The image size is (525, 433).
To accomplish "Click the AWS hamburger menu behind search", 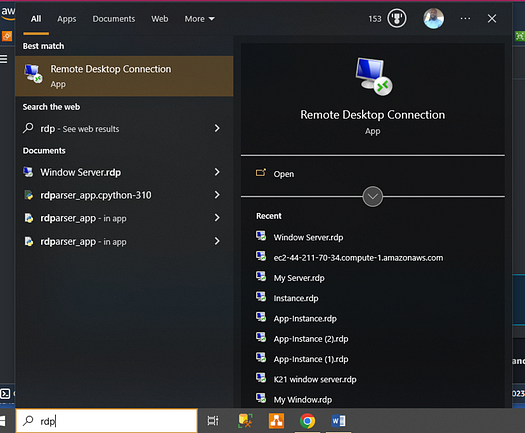I will [4, 59].
